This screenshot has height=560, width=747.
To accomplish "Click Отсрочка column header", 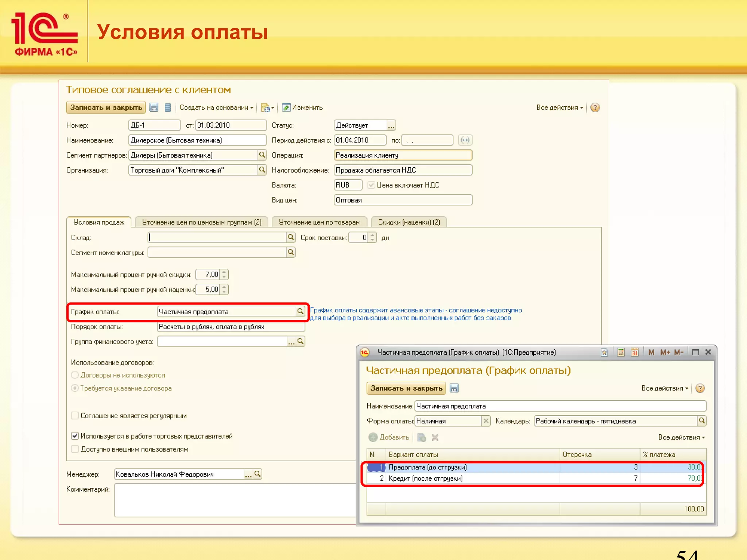I will [600, 455].
